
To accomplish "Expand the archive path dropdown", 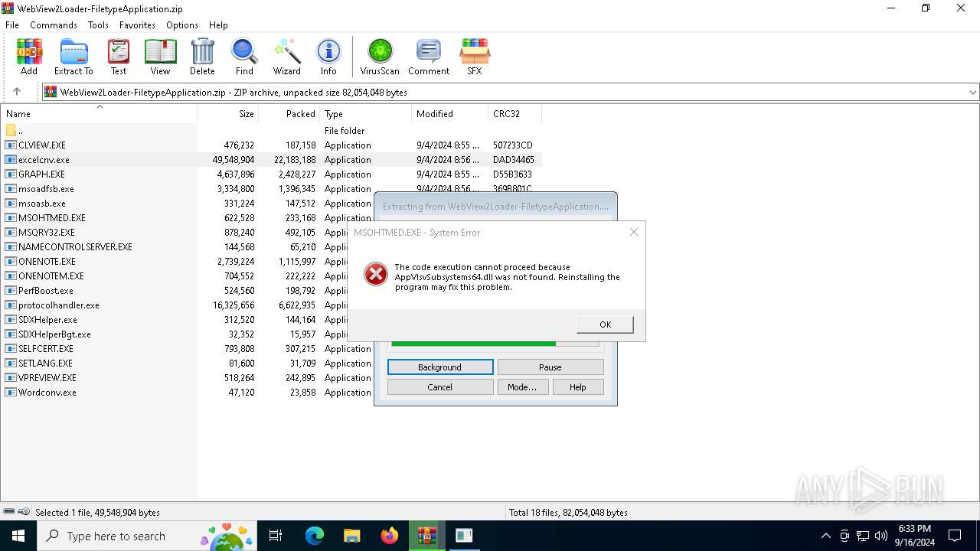I will click(x=973, y=92).
